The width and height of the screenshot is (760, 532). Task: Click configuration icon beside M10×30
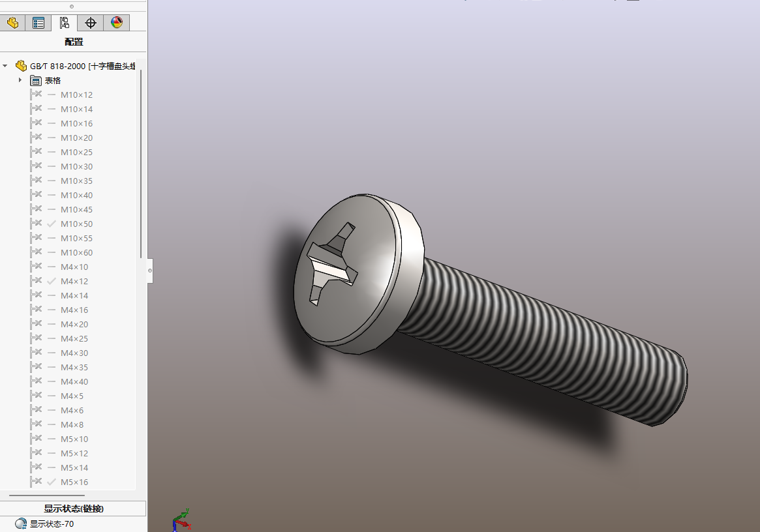36,166
